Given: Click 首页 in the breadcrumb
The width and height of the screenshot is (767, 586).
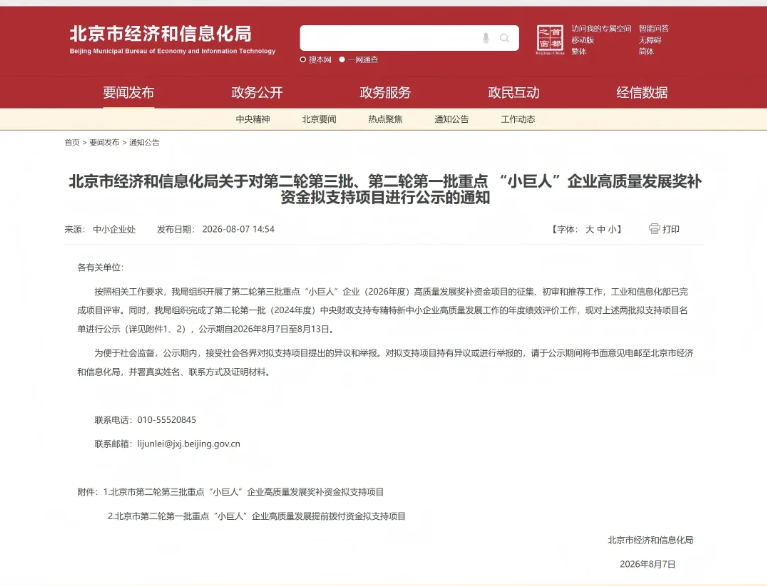Looking at the screenshot, I should tap(72, 142).
